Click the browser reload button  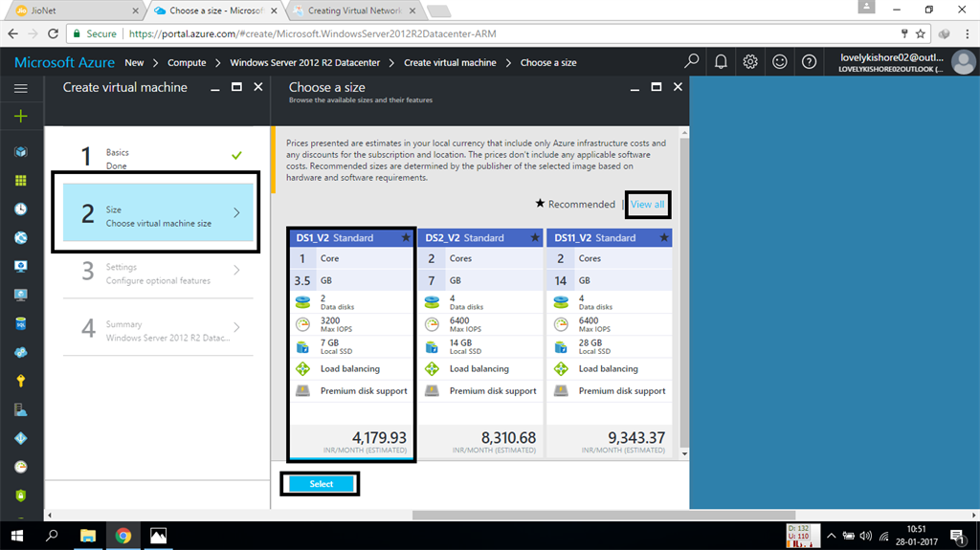(x=54, y=33)
